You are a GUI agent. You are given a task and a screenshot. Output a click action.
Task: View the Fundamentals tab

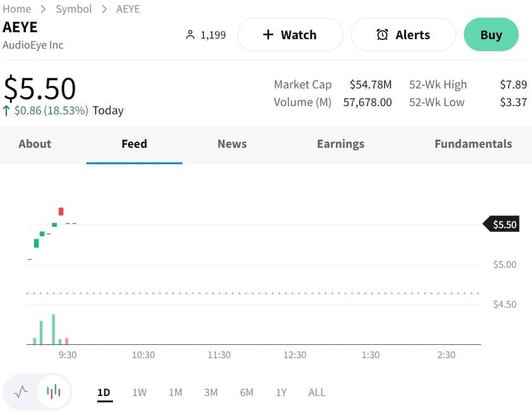point(473,144)
